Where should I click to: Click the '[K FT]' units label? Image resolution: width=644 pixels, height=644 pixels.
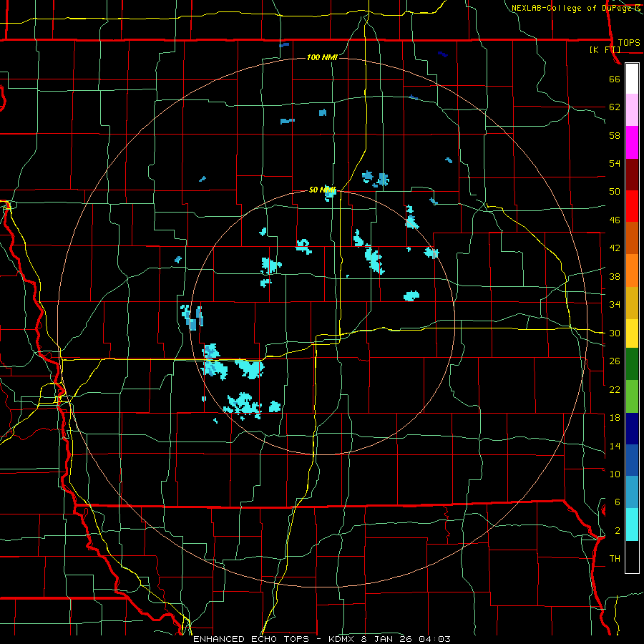pos(605,50)
